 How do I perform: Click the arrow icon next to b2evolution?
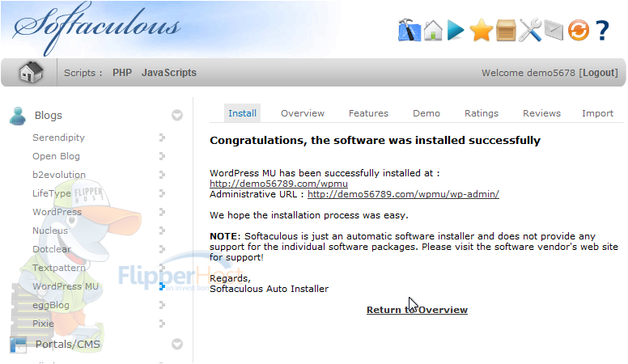point(162,175)
